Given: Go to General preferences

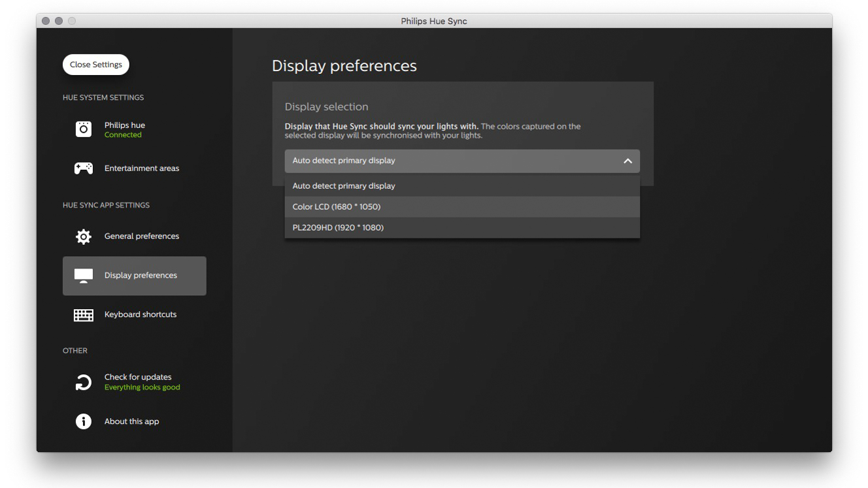Looking at the screenshot, I should 135,236.
